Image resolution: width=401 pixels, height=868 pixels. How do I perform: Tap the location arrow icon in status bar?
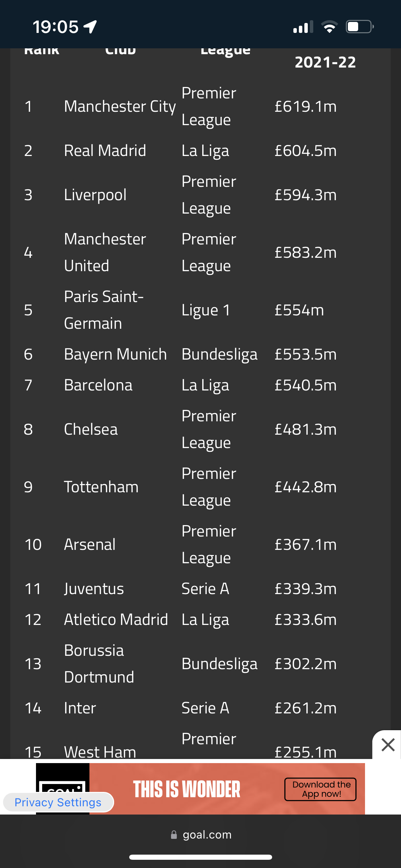pos(90,27)
